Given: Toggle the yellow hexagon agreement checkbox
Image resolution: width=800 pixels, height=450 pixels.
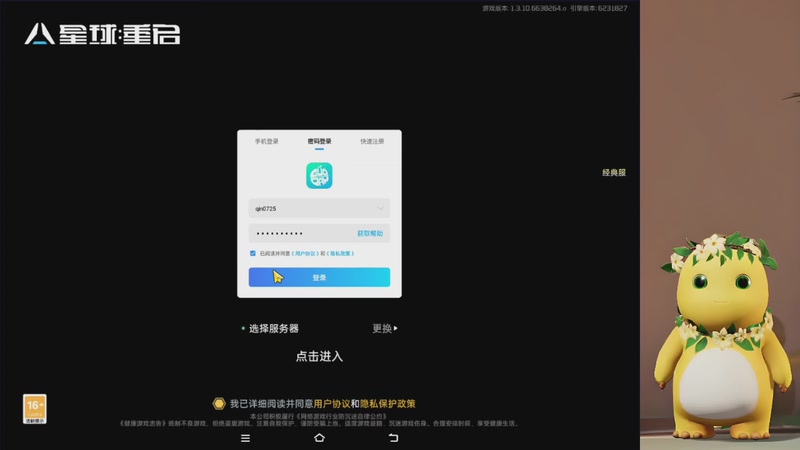Looking at the screenshot, I should (x=219, y=404).
